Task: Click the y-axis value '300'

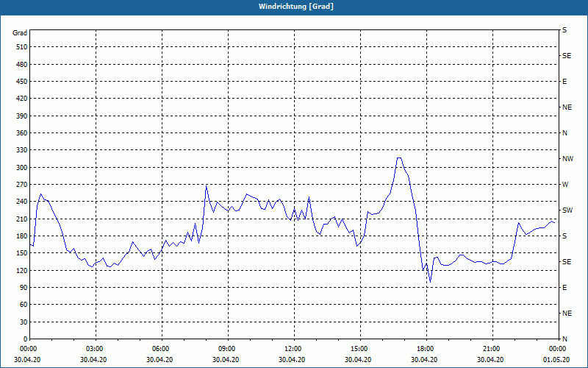Action: coord(22,168)
